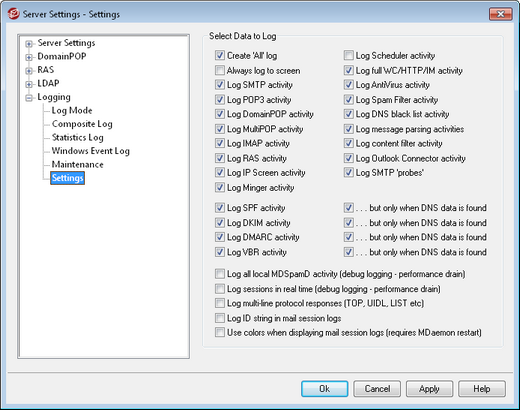Close the Server Settings dialog window
This screenshot has height=410, width=520.
500,14
